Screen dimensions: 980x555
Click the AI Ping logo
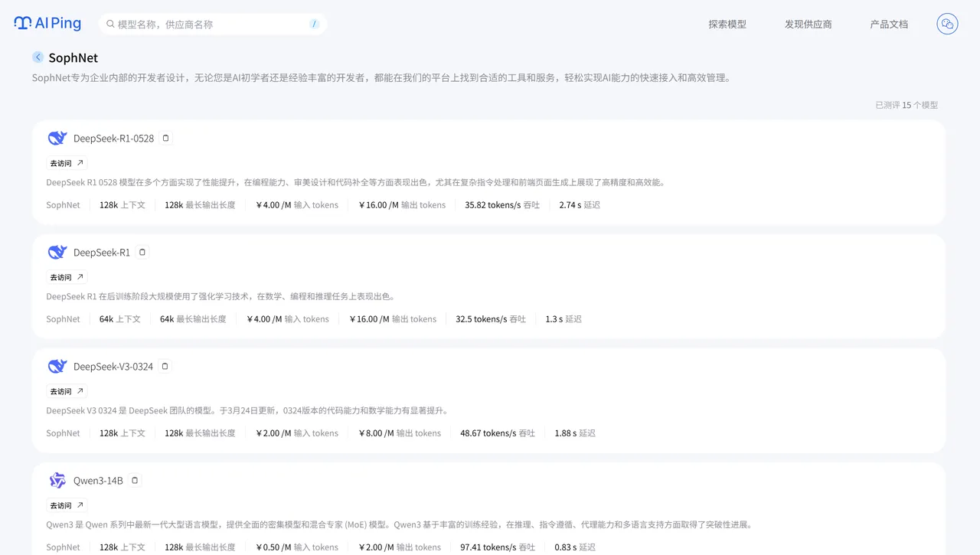pyautogui.click(x=47, y=24)
